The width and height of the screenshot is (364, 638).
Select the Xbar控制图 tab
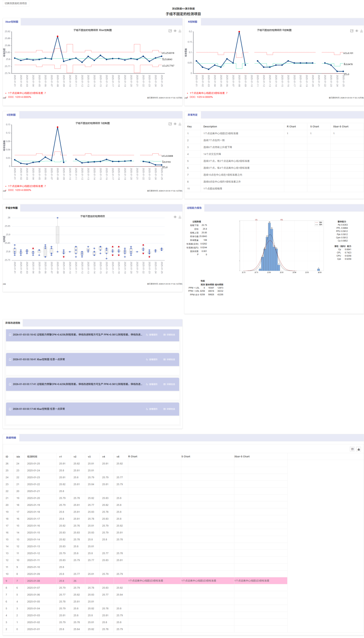tap(12, 22)
